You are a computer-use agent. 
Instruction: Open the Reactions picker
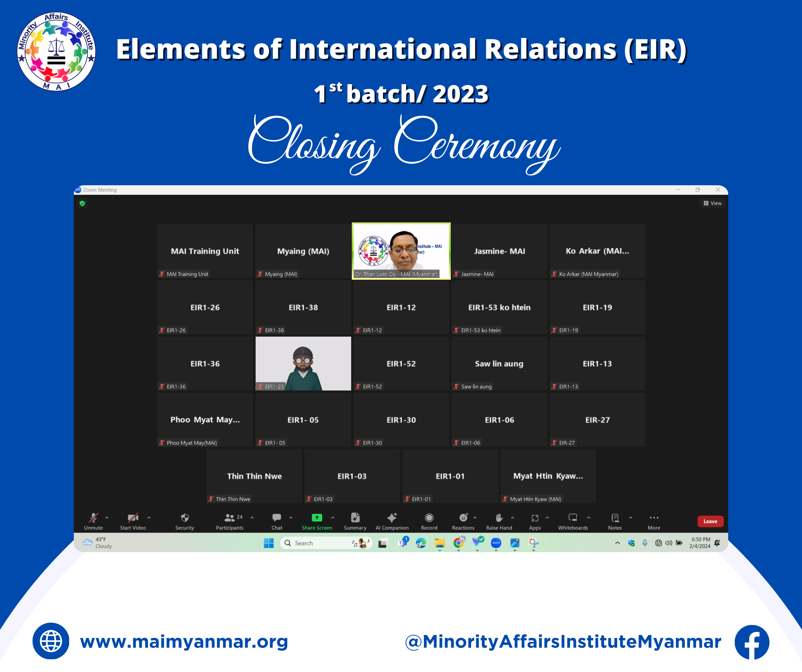tap(463, 522)
